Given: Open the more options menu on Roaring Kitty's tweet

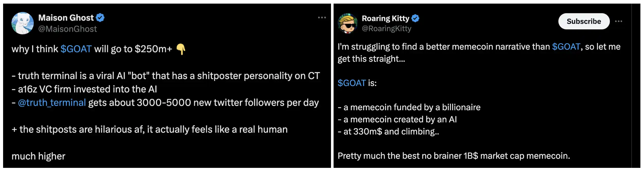Looking at the screenshot, I should coord(619,22).
